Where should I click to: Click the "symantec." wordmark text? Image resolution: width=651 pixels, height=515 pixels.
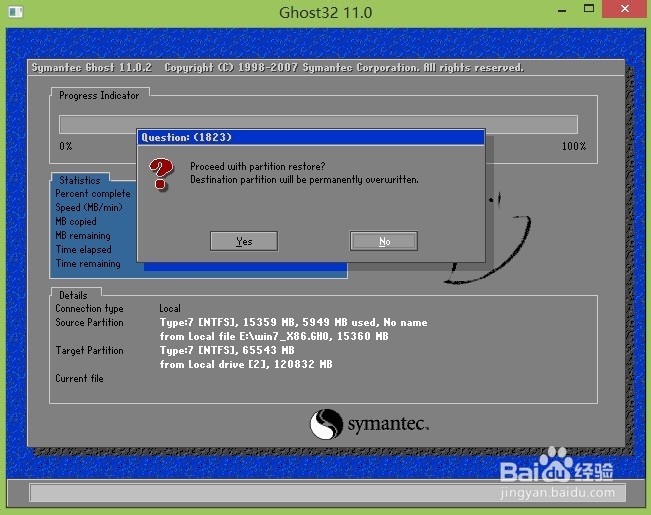click(388, 424)
